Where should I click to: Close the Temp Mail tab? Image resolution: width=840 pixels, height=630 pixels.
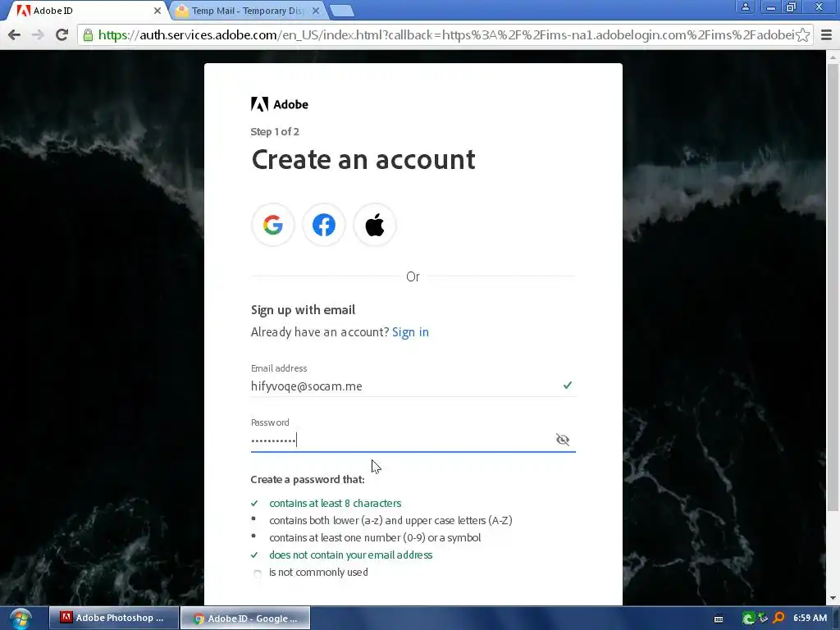pos(316,11)
